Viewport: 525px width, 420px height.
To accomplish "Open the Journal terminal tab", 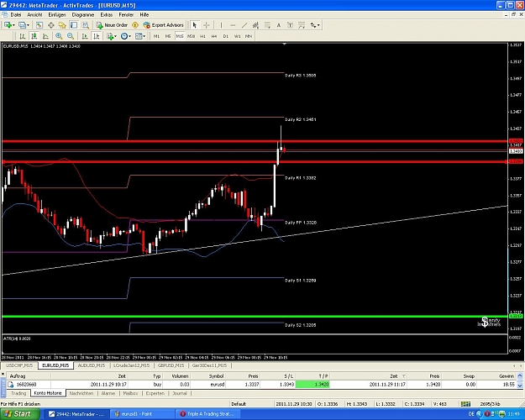I will pos(180,393).
